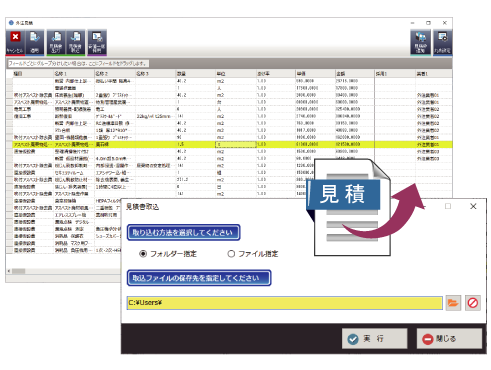This screenshot has height=370, width=491.
Task: Click the purple-underlined toolbar icon
Action: click(x=97, y=42)
